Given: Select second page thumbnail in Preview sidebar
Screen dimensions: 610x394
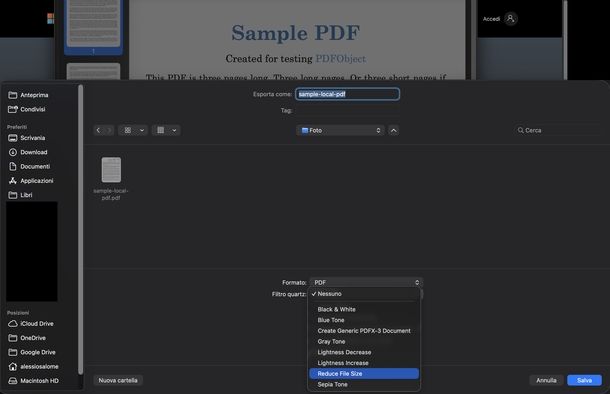Looking at the screenshot, I should tap(93, 71).
